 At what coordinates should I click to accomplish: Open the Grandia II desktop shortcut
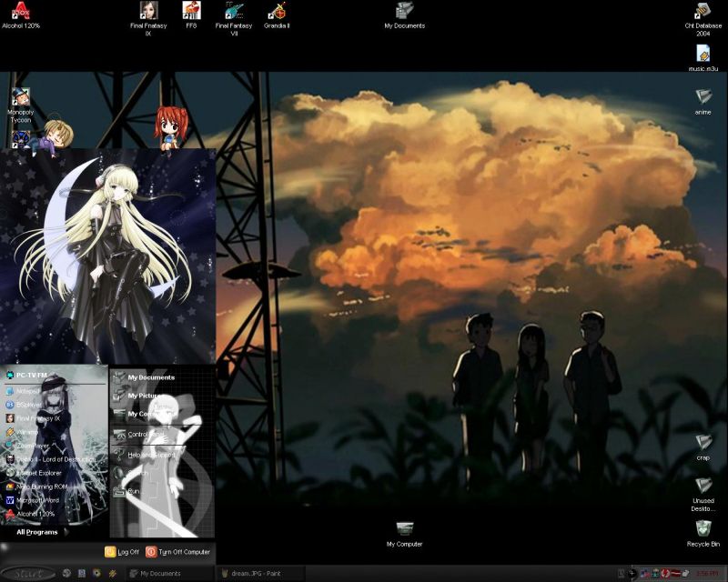277,15
